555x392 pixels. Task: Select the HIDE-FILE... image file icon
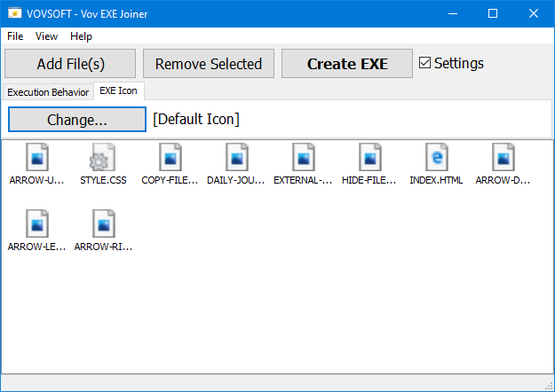370,157
